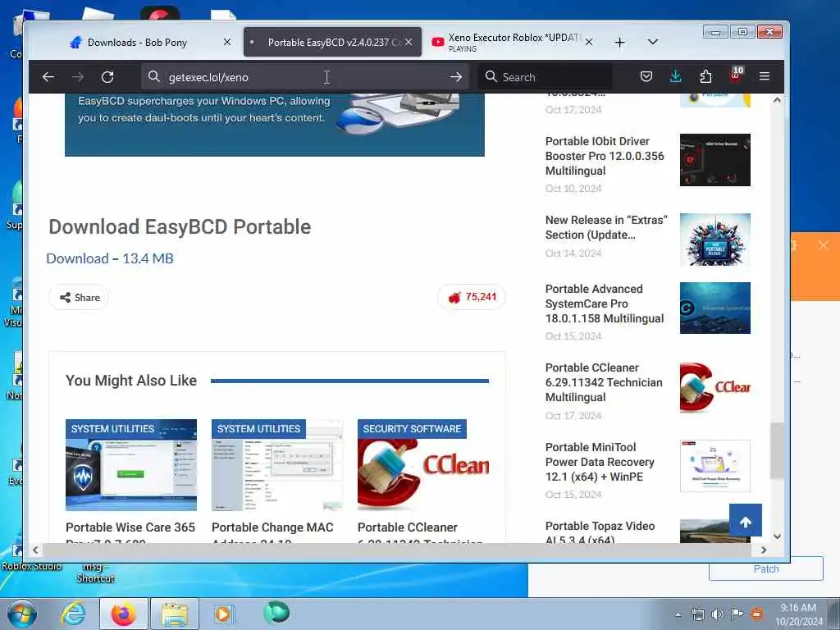The height and width of the screenshot is (630, 840).
Task: Click the vertical scrollbar thumb
Action: pyautogui.click(x=777, y=450)
